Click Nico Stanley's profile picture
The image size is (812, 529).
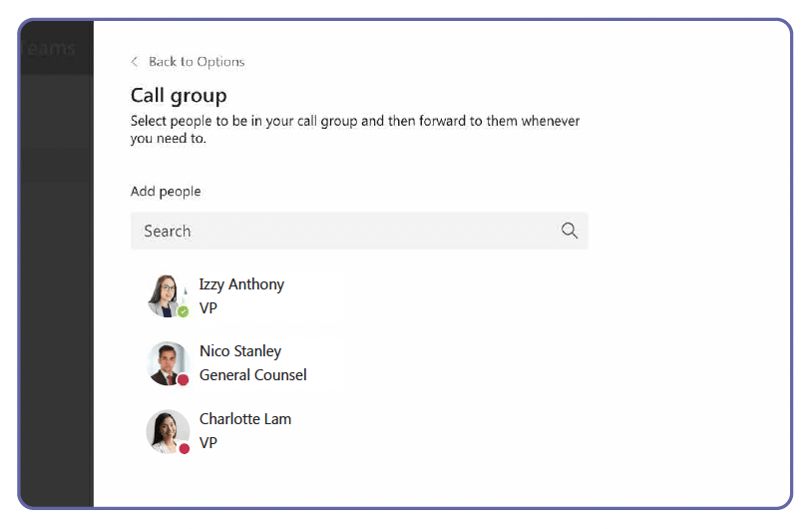[165, 361]
